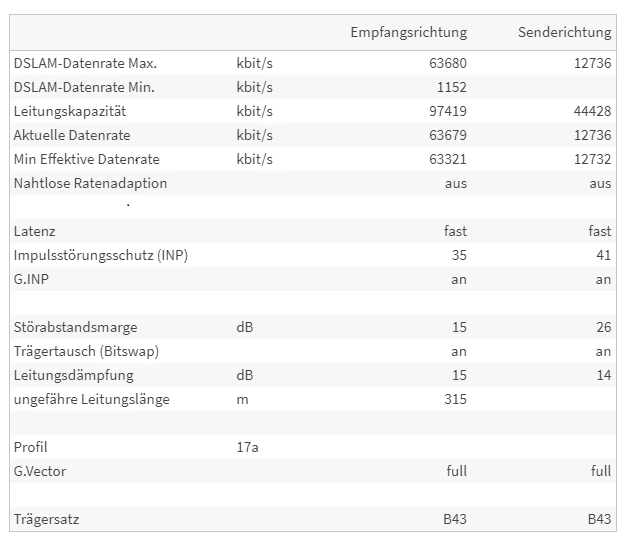The height and width of the screenshot is (543, 629).
Task: Click the Impulsstörungsschutz (INP) label
Action: tap(101, 255)
